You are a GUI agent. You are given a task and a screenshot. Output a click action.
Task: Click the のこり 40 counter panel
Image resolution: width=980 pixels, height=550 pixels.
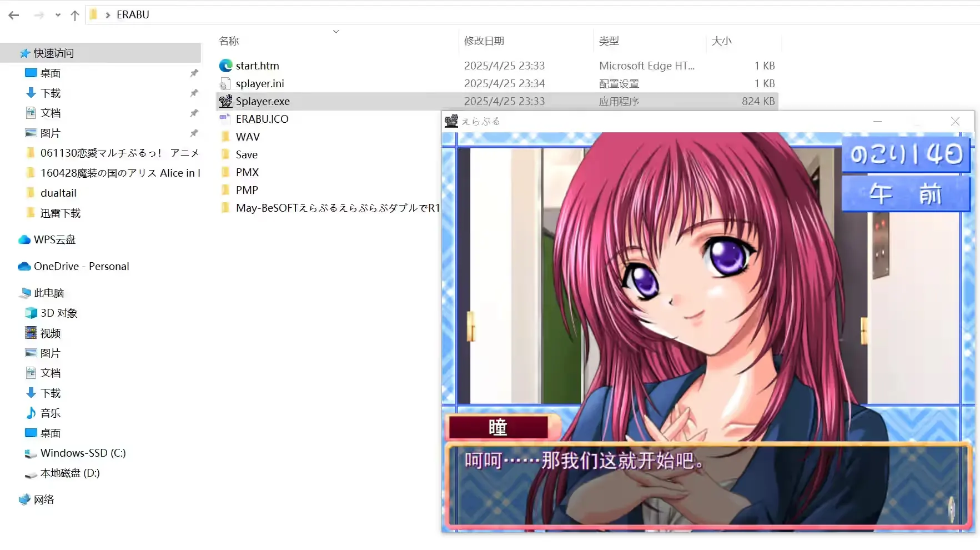(x=906, y=154)
